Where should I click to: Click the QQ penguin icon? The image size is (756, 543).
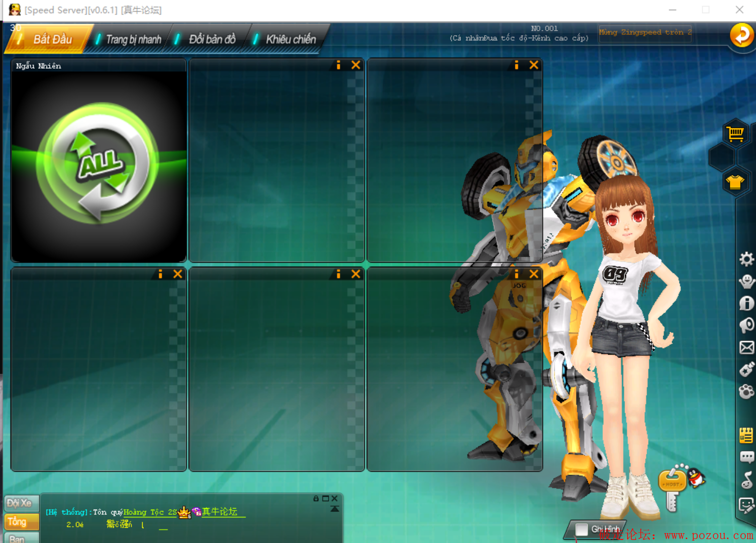(x=696, y=477)
